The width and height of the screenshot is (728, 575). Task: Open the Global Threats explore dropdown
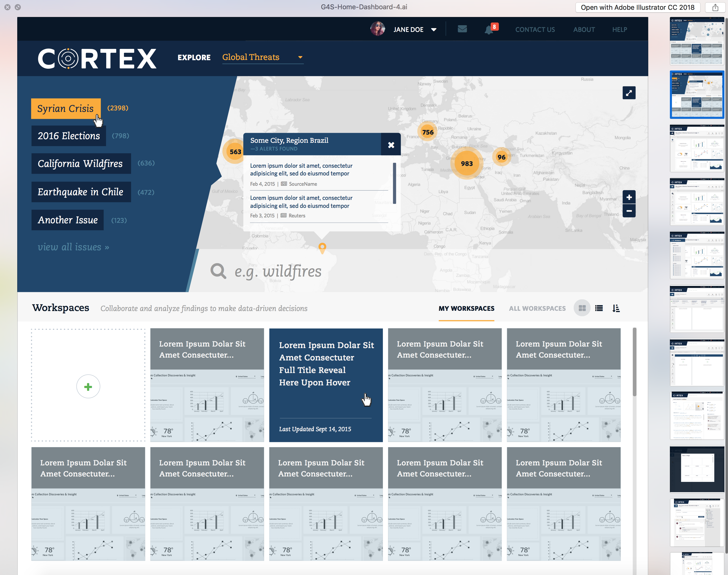[262, 57]
